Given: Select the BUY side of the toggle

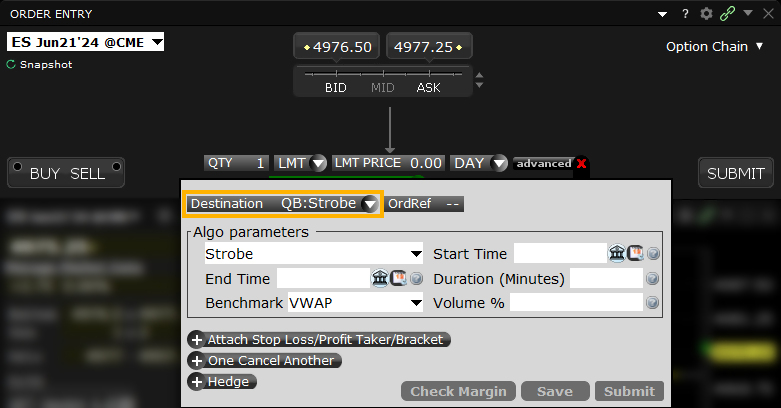Looking at the screenshot, I should pos(45,173).
